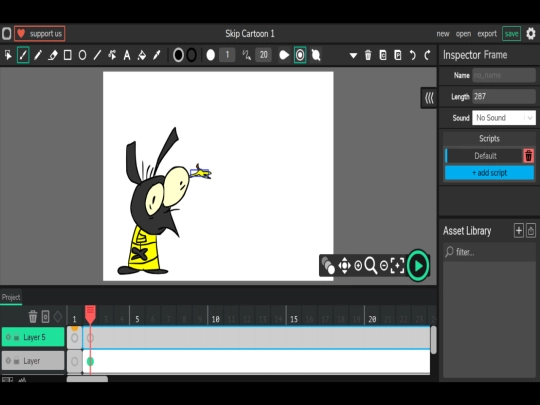Click the export menu item
Screen dimensions: 540x405
click(x=487, y=34)
